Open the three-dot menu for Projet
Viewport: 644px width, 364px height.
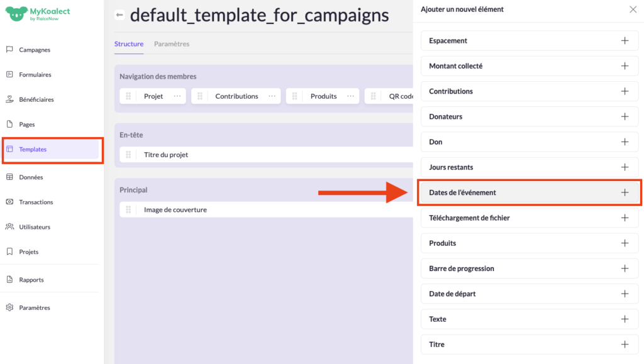coord(177,96)
